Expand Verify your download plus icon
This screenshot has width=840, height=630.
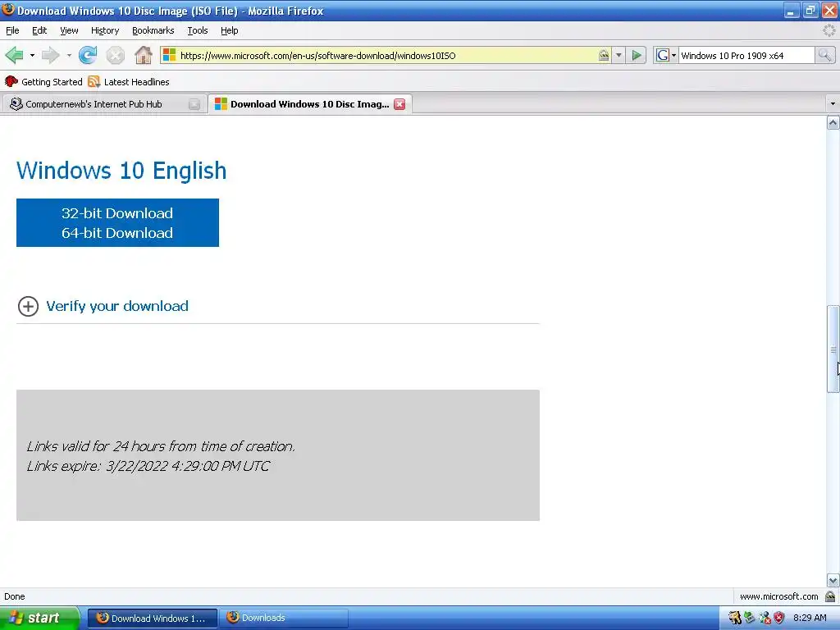pos(29,307)
